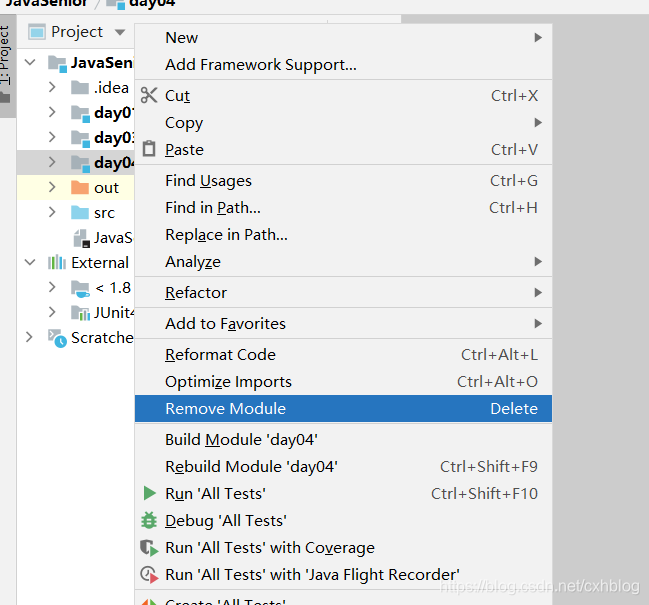The height and width of the screenshot is (605, 649).
Task: Click the day04 module folder icon
Action: (80, 163)
